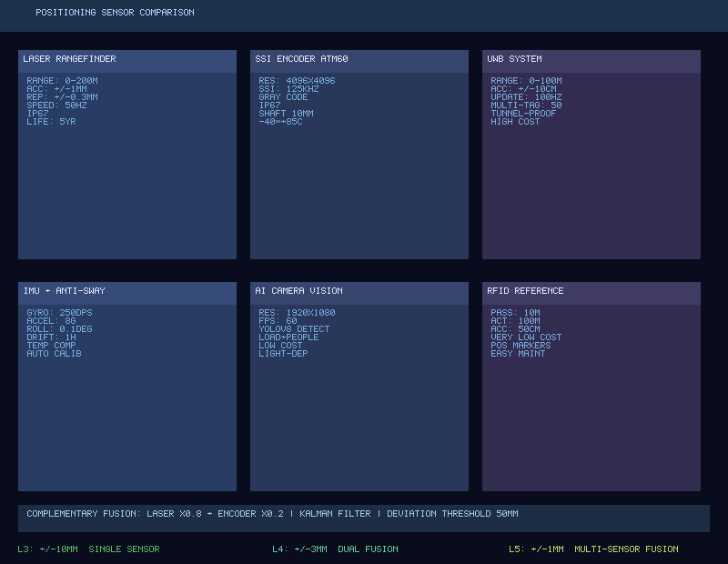Click the Complementary Fusion summary bar
The width and height of the screenshot is (728, 564).
click(364, 519)
